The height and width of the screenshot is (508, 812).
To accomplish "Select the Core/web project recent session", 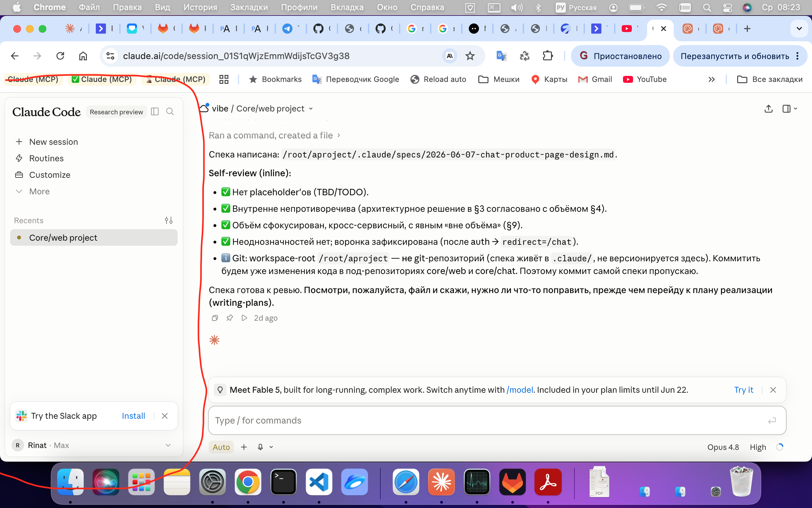I will coord(94,237).
